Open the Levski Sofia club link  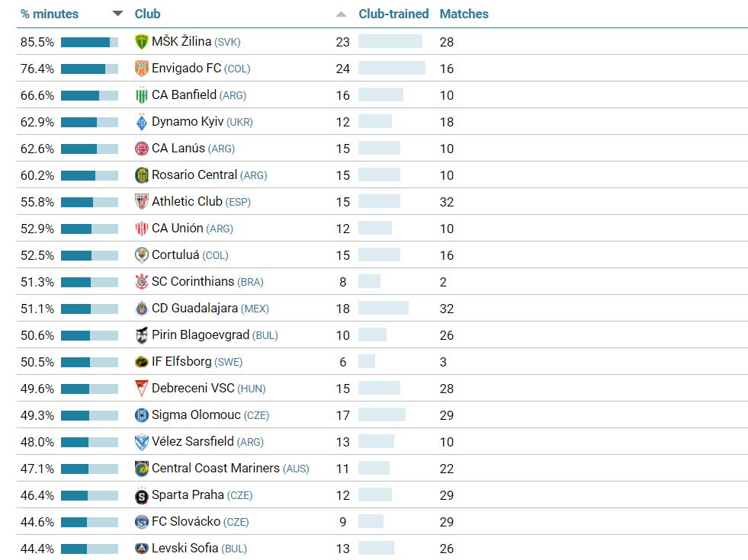pyautogui.click(x=185, y=549)
